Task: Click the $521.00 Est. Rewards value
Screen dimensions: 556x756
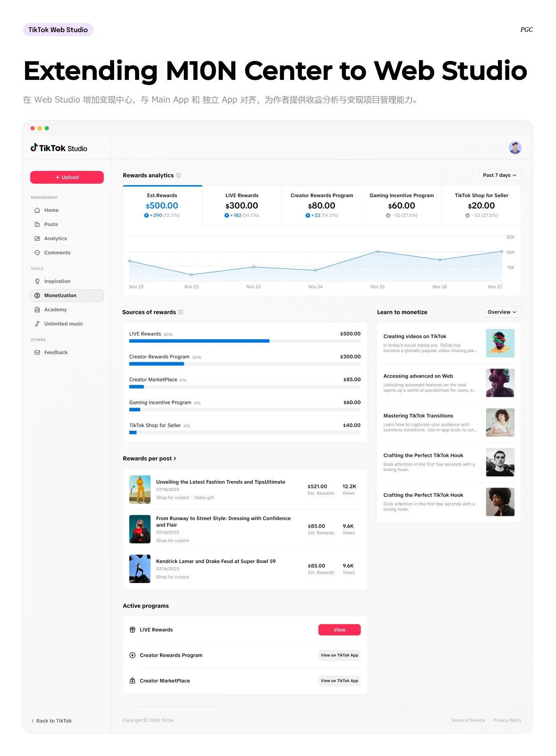Action: pyautogui.click(x=317, y=486)
